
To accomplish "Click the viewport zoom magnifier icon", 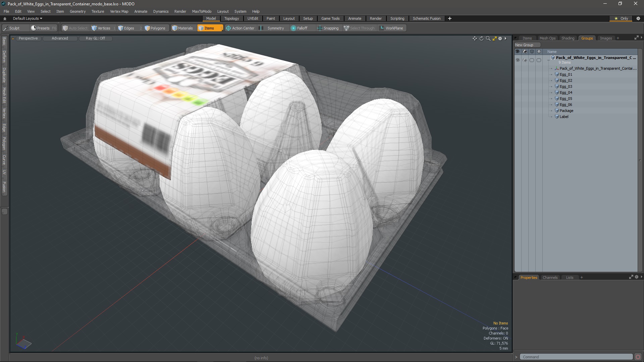I will (488, 39).
